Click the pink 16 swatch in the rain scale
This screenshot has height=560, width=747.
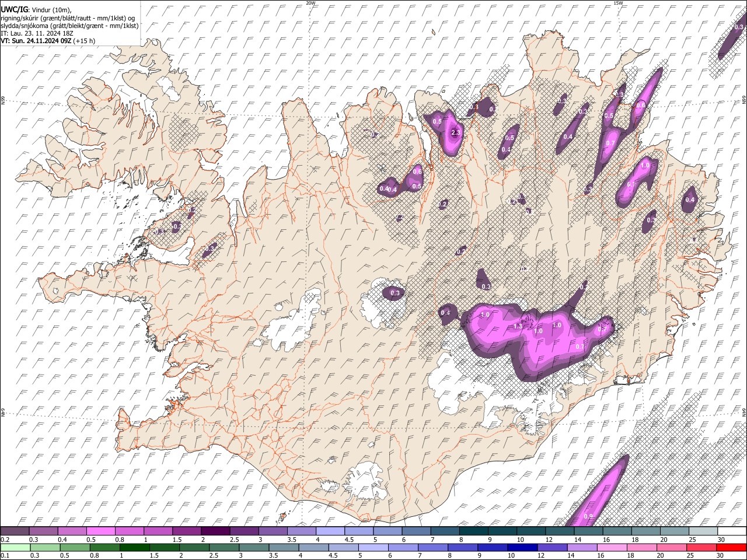tap(613, 547)
